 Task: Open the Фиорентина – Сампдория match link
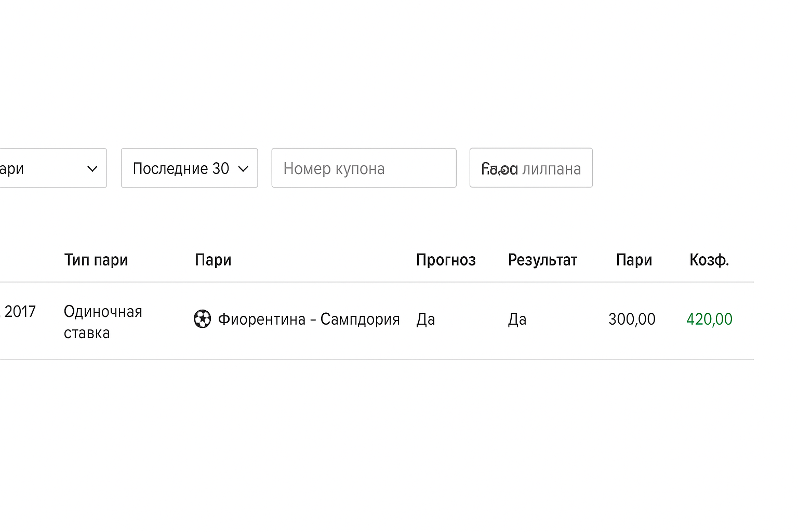point(309,319)
